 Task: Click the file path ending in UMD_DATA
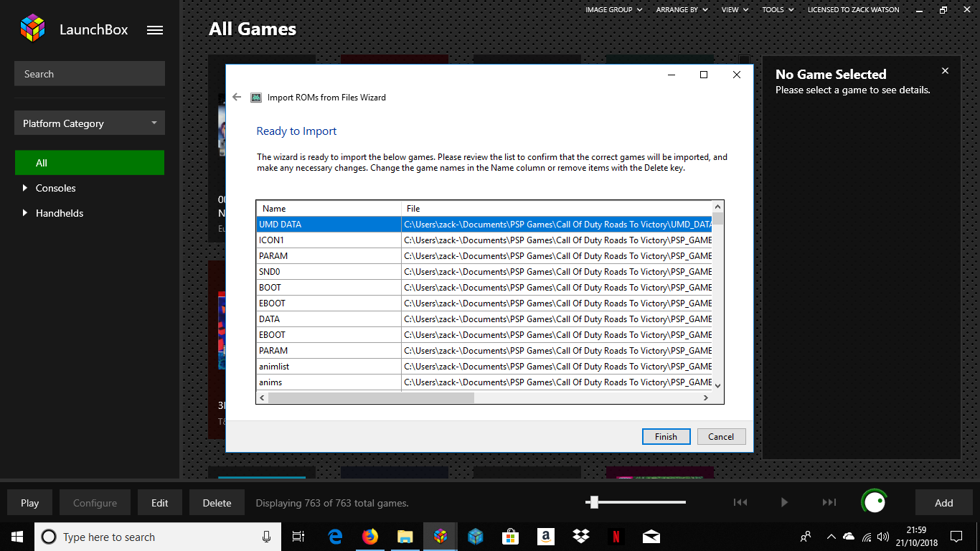(x=557, y=225)
